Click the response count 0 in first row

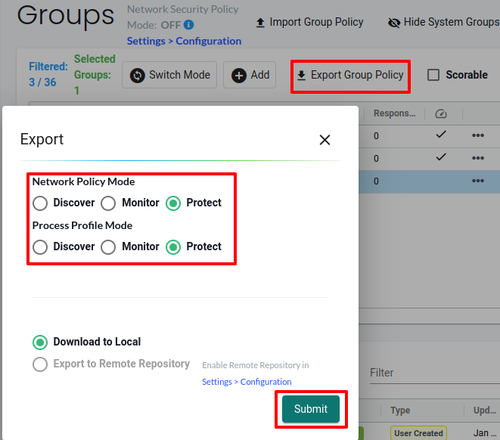pyautogui.click(x=376, y=136)
